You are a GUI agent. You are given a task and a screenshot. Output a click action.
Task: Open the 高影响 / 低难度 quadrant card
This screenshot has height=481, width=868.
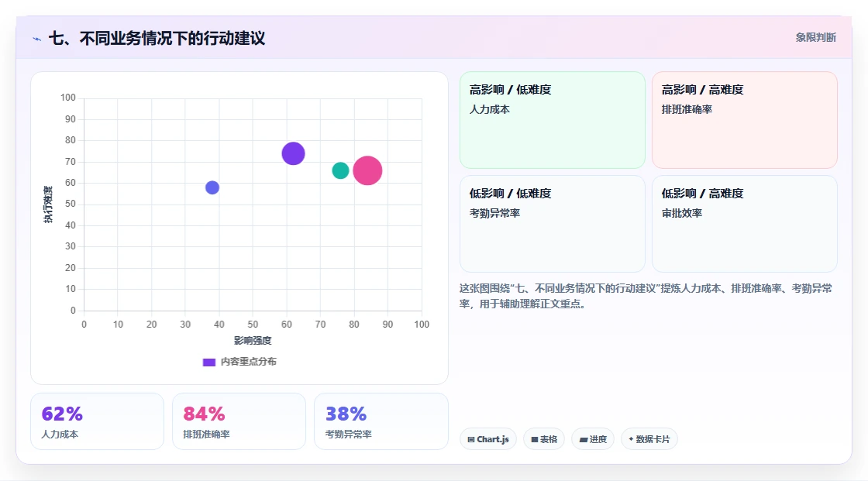[x=553, y=120]
